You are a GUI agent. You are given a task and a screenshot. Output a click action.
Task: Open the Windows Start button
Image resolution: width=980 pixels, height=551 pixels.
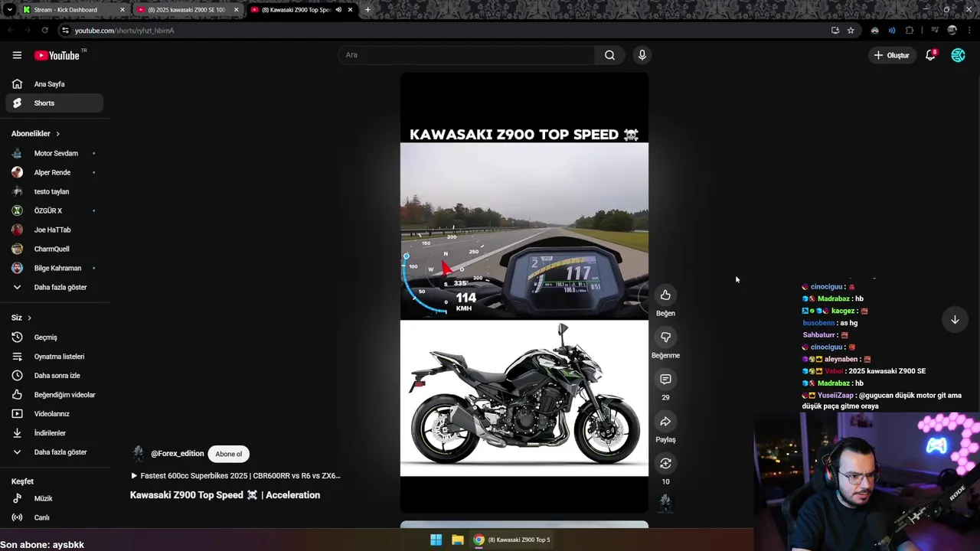(436, 540)
